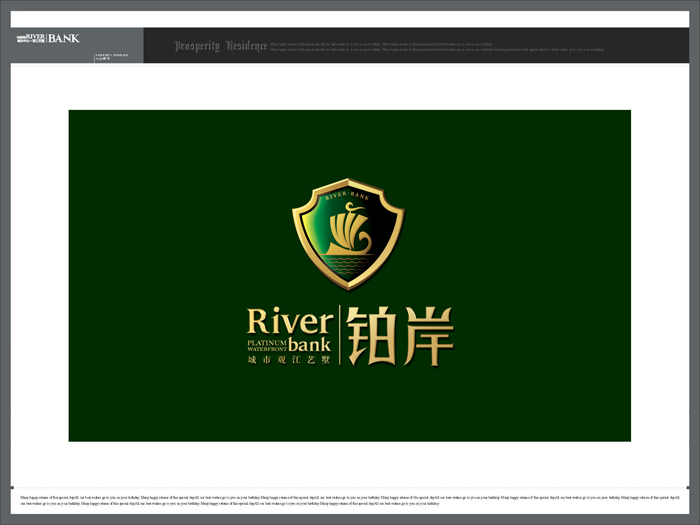Click the gold word bank under River

pos(309,345)
